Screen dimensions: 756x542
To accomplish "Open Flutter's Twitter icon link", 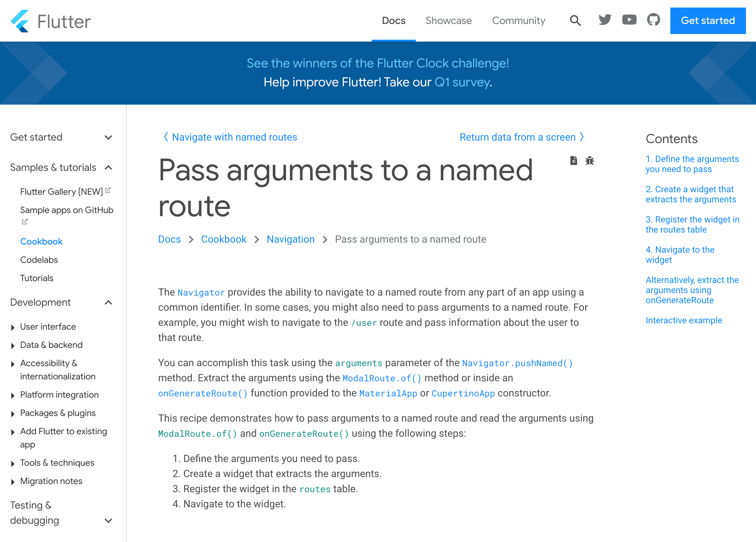I will click(x=605, y=20).
